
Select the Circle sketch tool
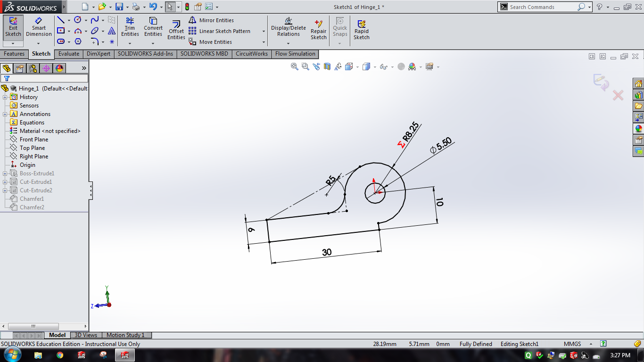tap(78, 20)
